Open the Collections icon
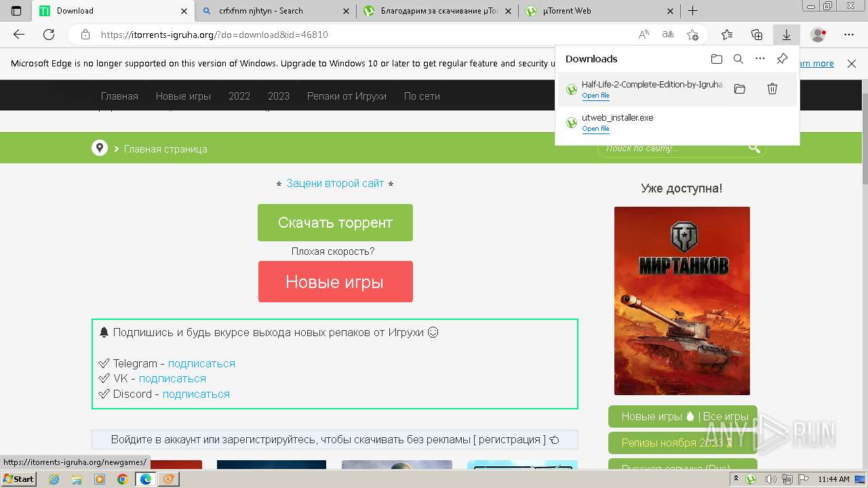 (x=757, y=35)
